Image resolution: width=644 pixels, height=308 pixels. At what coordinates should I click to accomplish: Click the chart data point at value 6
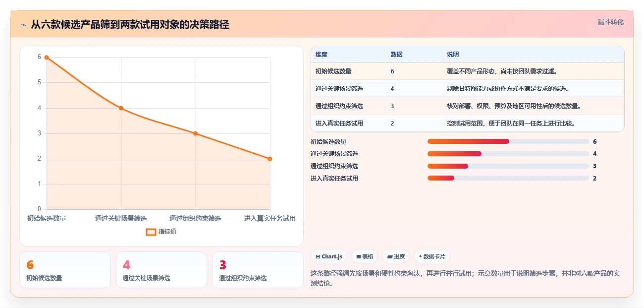pyautogui.click(x=47, y=57)
